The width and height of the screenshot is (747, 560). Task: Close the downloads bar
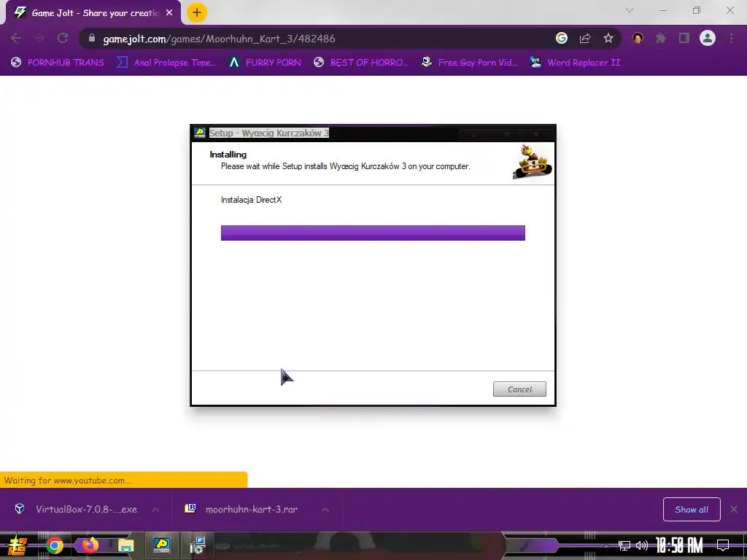734,510
